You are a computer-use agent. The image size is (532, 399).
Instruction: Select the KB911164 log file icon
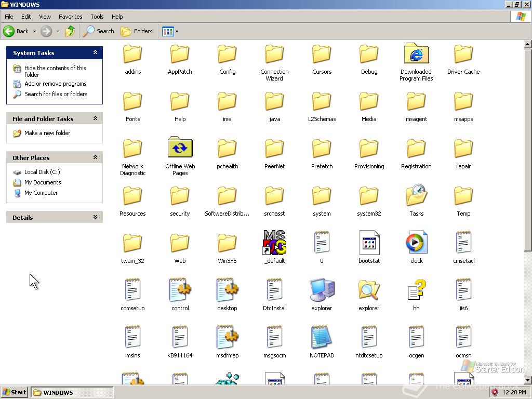click(180, 337)
